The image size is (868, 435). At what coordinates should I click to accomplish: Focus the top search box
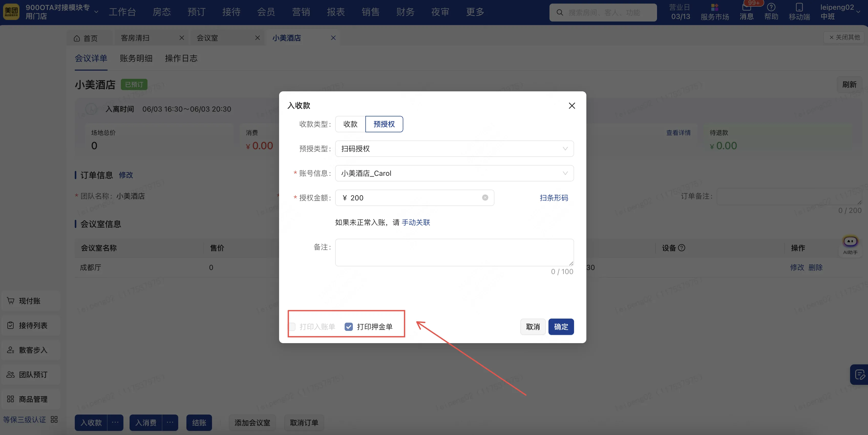click(x=603, y=13)
